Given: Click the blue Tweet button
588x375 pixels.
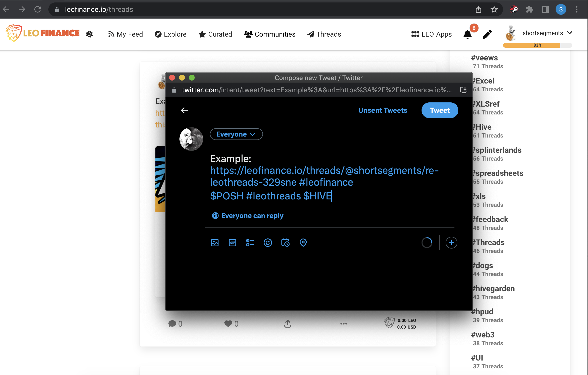Looking at the screenshot, I should pos(440,110).
